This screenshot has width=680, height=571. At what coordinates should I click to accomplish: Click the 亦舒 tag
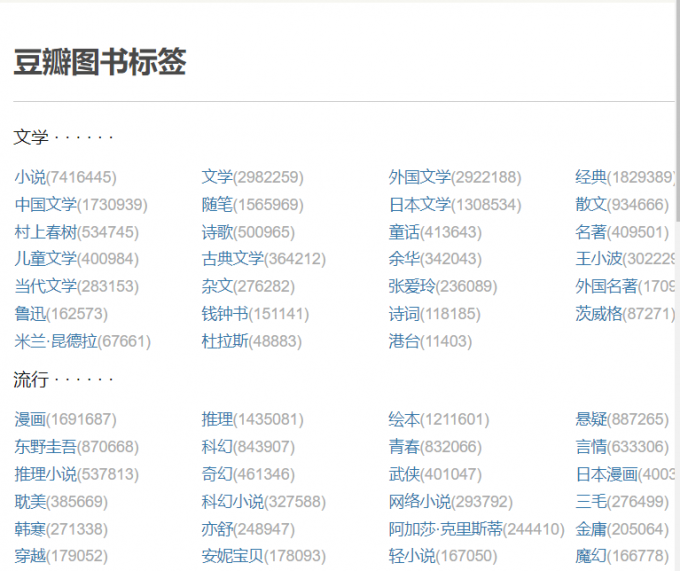tap(217, 529)
